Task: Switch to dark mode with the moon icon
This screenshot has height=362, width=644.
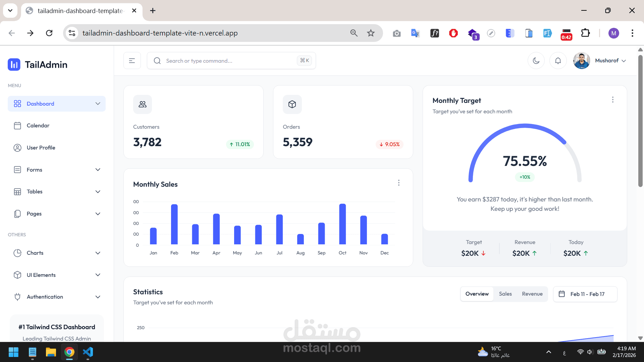Action: point(536,60)
